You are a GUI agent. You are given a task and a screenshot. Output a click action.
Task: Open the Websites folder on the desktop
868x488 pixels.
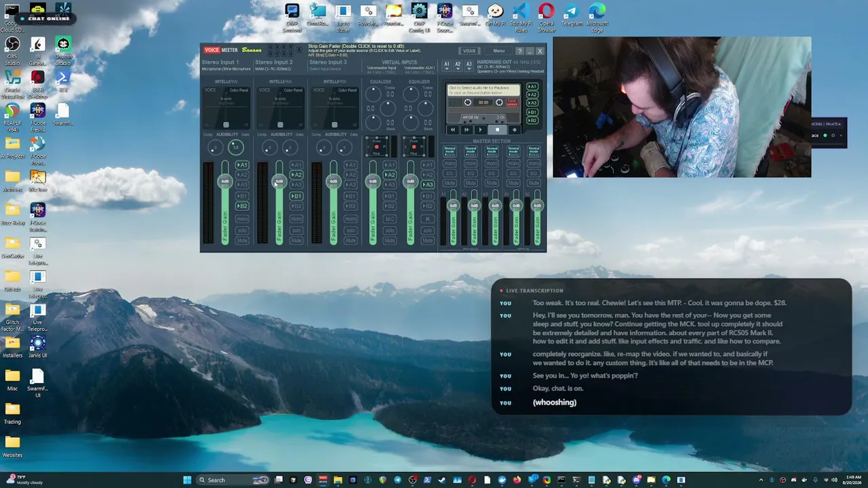point(12,448)
